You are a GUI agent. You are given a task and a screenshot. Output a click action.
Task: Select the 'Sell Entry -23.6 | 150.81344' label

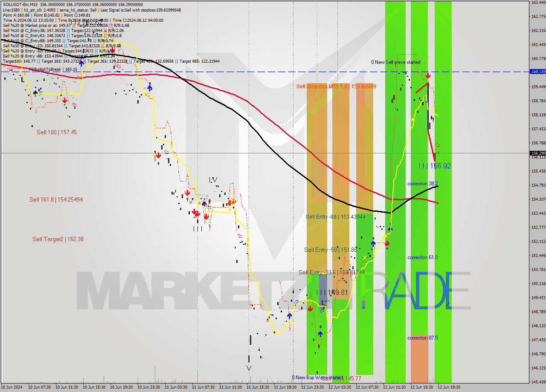331,272
